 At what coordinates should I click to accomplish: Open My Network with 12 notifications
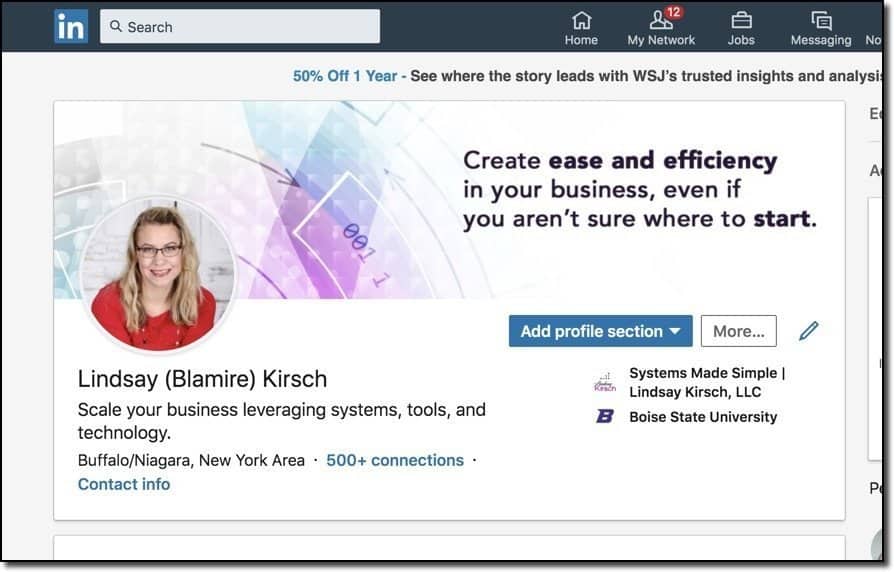point(661,29)
